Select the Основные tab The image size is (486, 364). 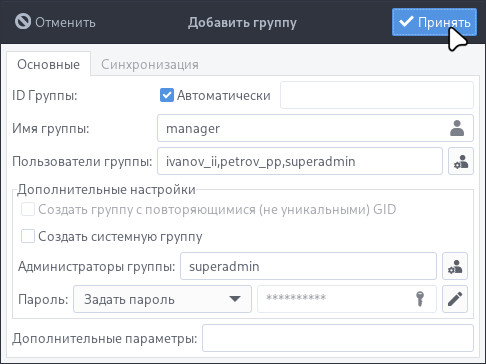click(49, 64)
